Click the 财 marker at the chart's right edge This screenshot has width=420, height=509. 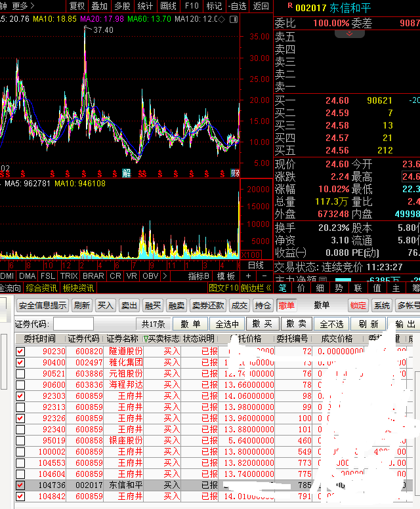pyautogui.click(x=235, y=173)
